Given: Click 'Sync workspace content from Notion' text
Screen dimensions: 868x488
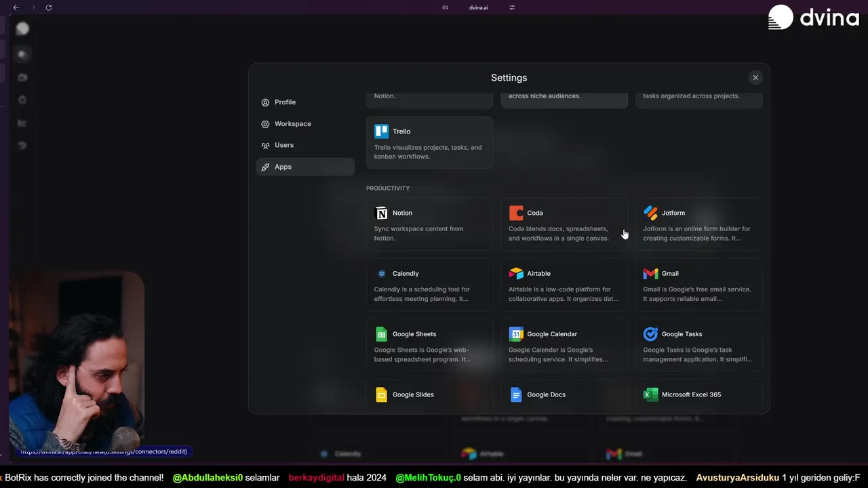Looking at the screenshot, I should coord(418,233).
